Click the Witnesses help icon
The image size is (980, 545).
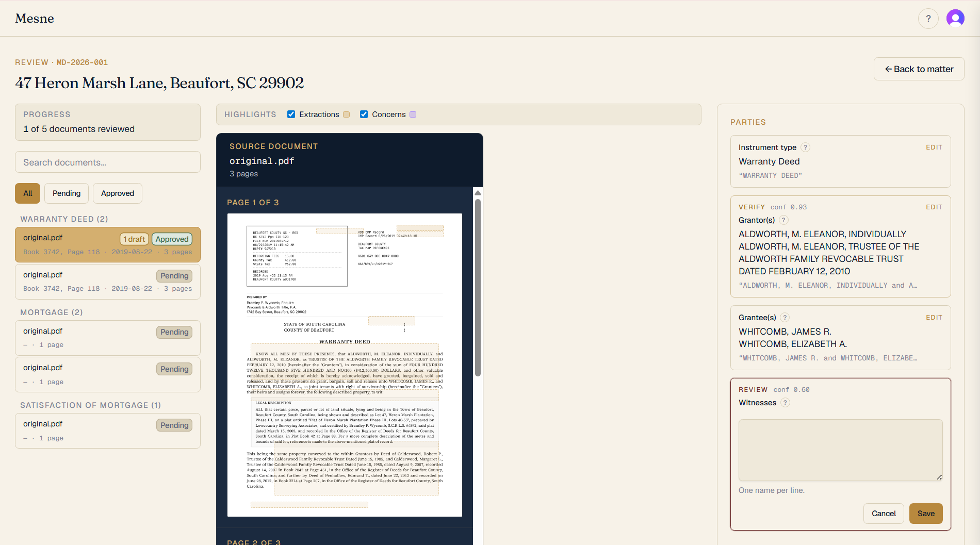coord(785,403)
